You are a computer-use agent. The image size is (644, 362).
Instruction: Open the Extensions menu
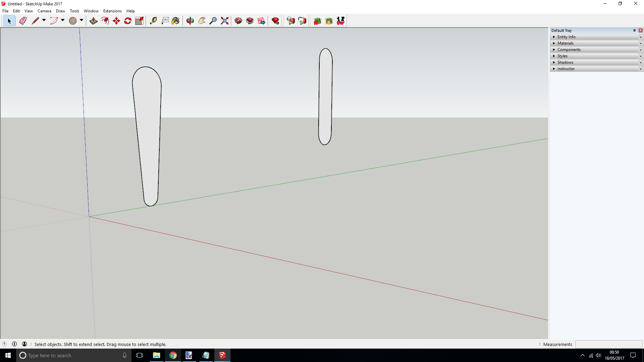click(112, 11)
